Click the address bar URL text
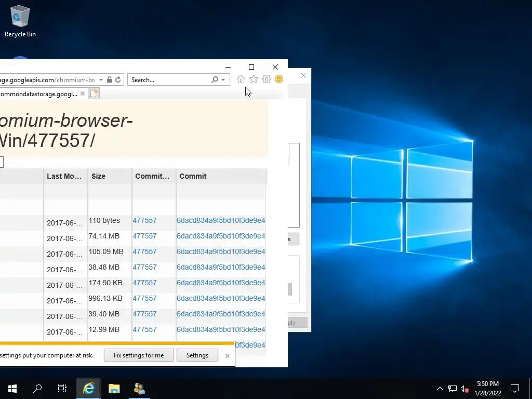Screen dimensions: 532x399 [47, 79]
